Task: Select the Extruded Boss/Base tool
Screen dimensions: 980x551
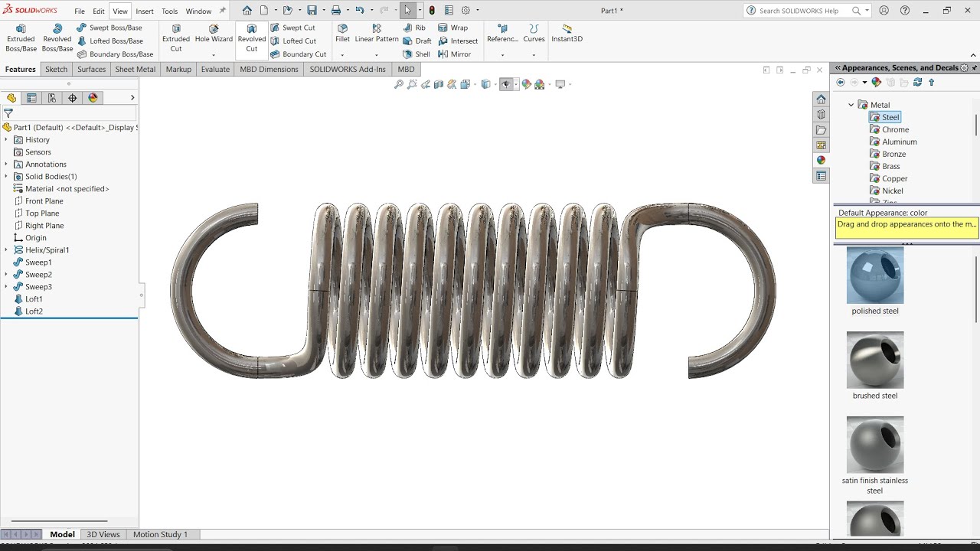Action: coord(21,38)
